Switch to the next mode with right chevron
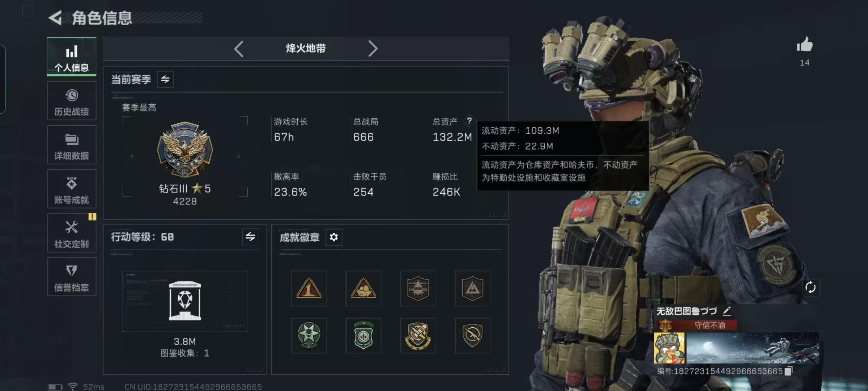 click(373, 49)
